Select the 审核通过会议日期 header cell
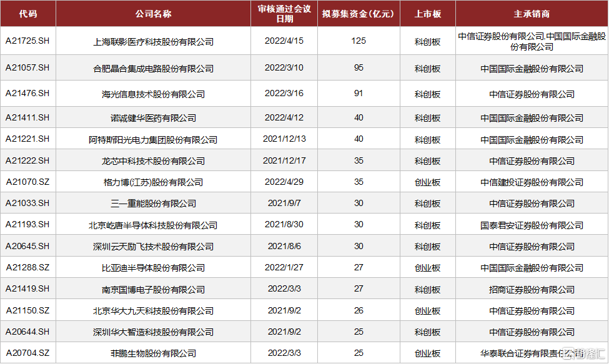This screenshot has height=364, width=609. click(284, 14)
